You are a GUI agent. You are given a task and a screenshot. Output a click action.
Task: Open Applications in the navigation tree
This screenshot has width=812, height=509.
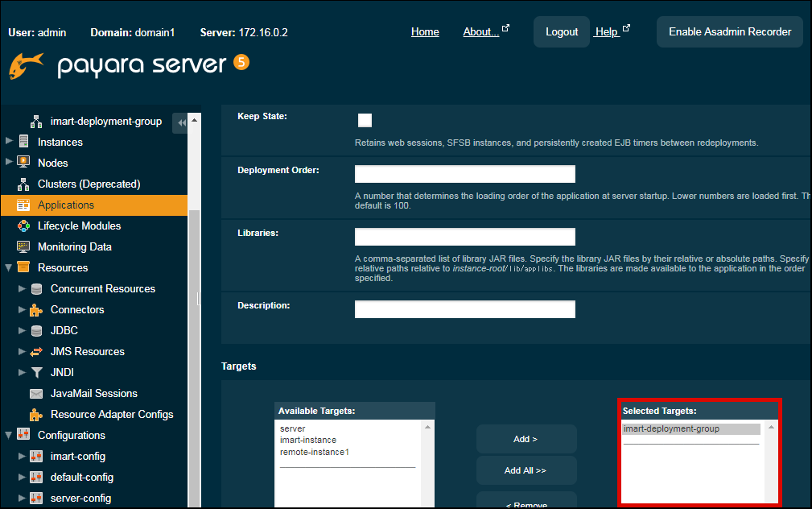pos(65,205)
